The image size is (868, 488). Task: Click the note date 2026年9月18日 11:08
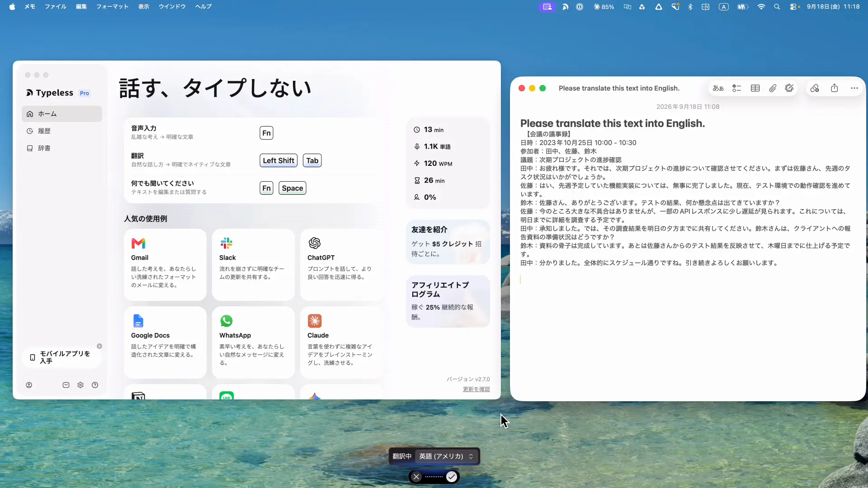pyautogui.click(x=688, y=107)
